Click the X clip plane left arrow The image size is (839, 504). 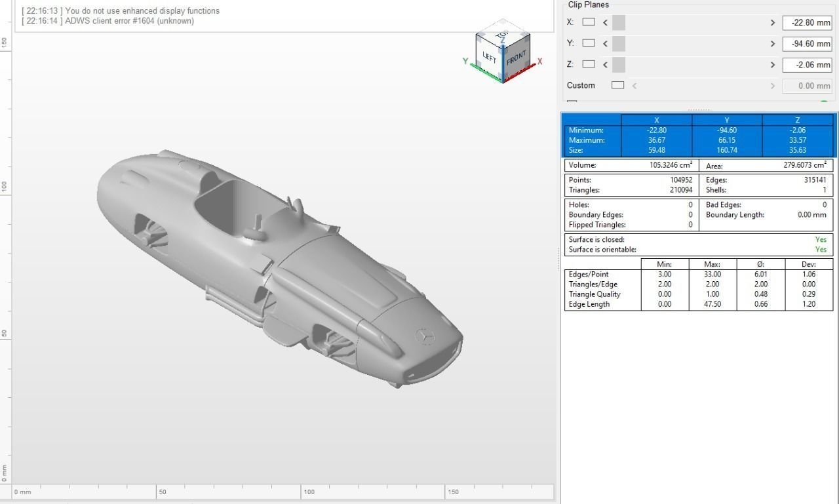click(605, 22)
